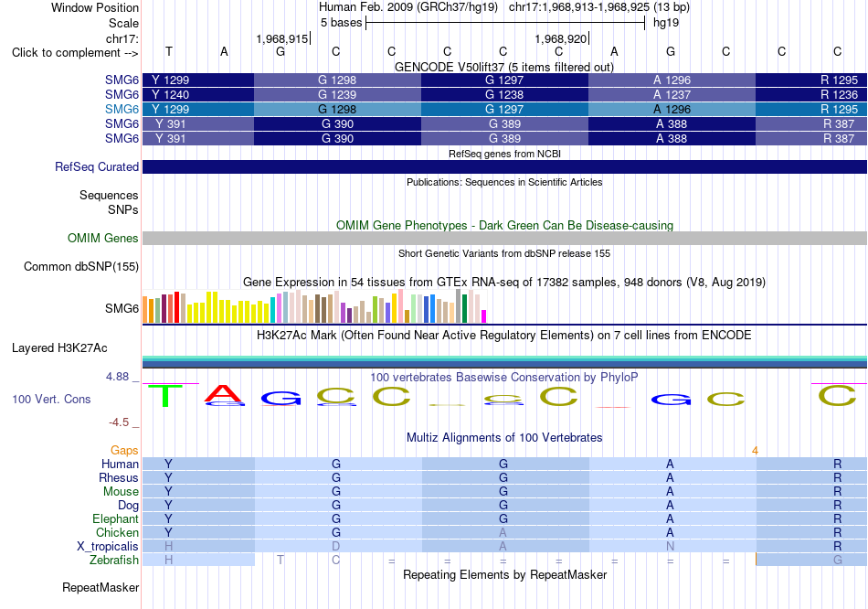Click the 1,968,920 position marker
Screen dimensions: 868x609
coord(560,38)
